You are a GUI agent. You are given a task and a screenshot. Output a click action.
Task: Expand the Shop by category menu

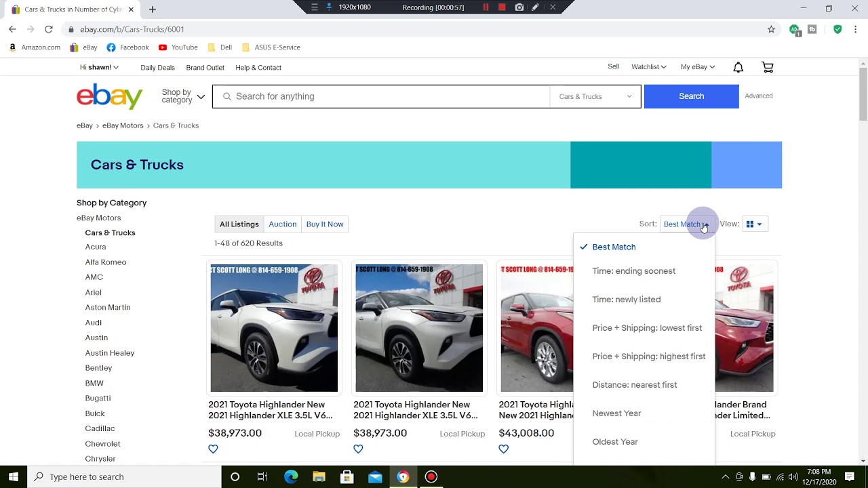tap(183, 96)
